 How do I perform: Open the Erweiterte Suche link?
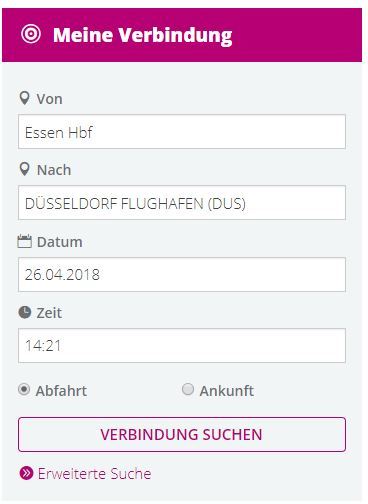[94, 473]
